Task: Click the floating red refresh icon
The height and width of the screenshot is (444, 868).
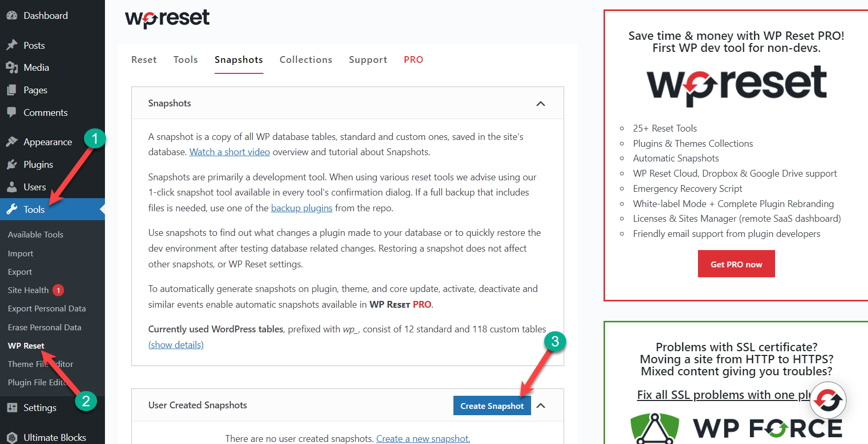Action: click(828, 400)
